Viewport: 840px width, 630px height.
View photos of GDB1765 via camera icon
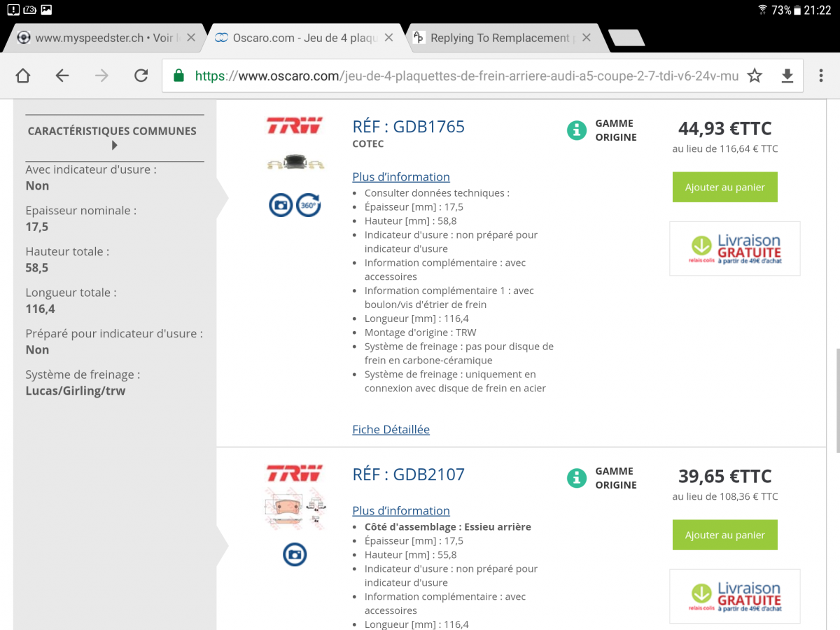click(281, 205)
